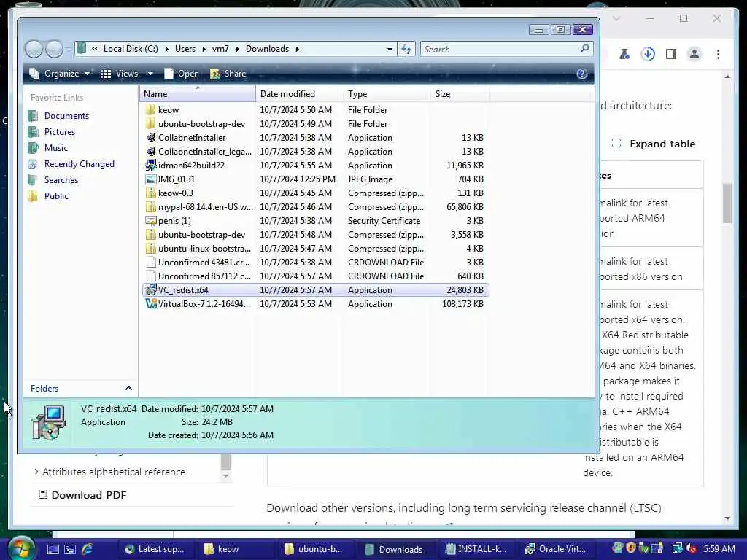Click the taskbar clock showing 5:59 AM
The image size is (747, 560).
click(x=719, y=549)
